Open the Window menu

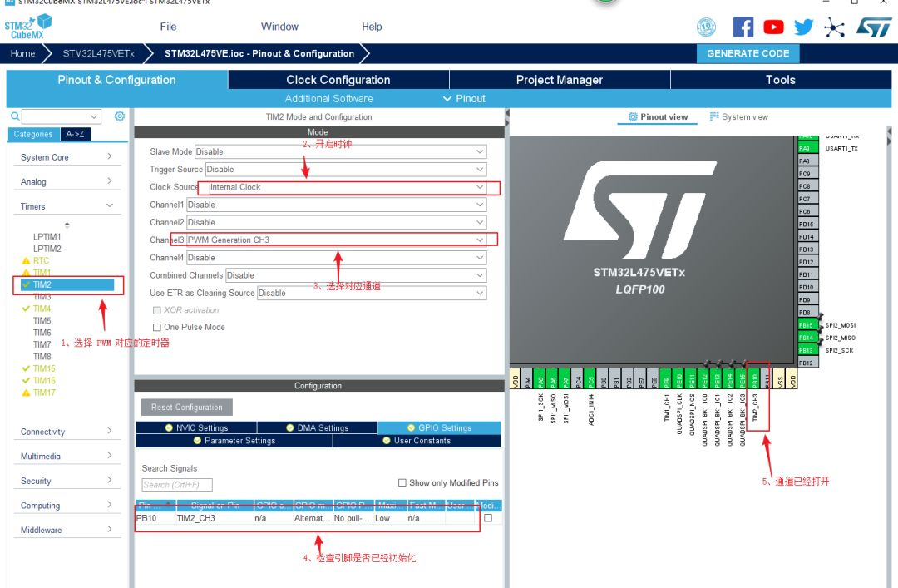pyautogui.click(x=279, y=27)
